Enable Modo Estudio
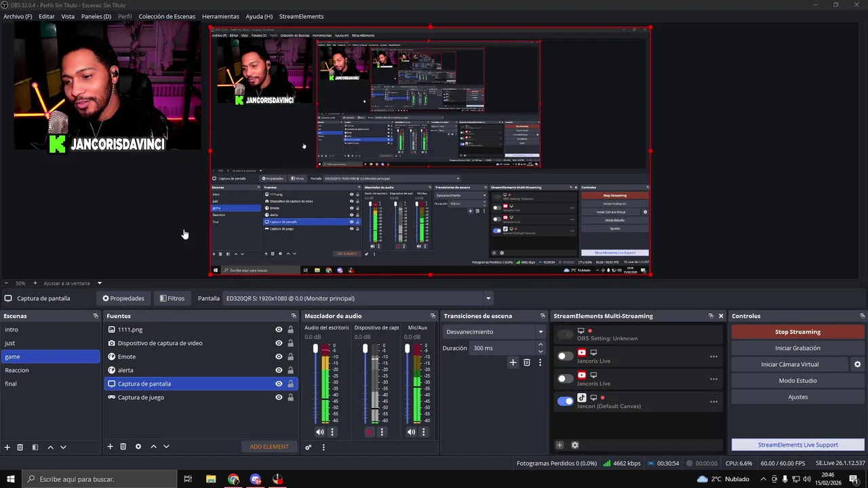 pos(797,381)
